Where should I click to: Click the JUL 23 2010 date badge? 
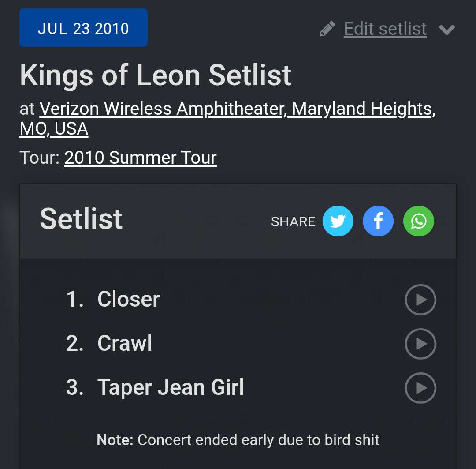point(83,28)
